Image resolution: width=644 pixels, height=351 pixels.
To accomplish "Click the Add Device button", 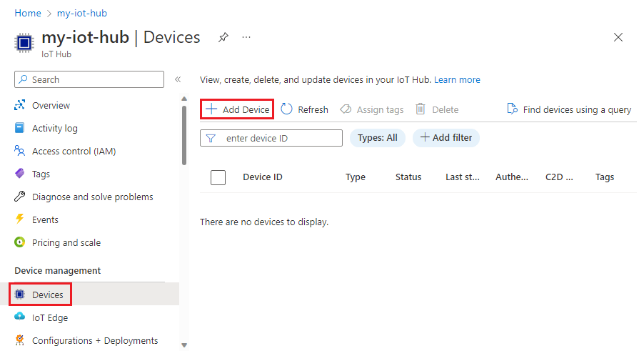I will pos(238,109).
